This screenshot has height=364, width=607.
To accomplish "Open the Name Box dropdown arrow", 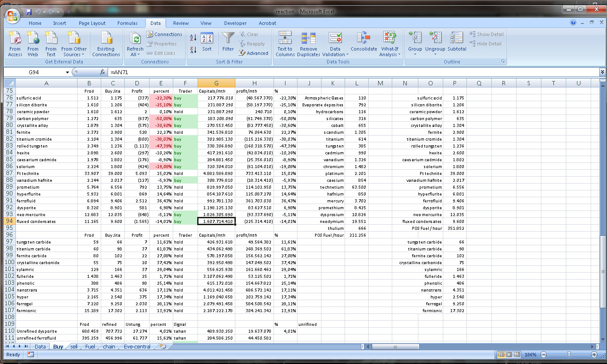I will pyautogui.click(x=67, y=72).
